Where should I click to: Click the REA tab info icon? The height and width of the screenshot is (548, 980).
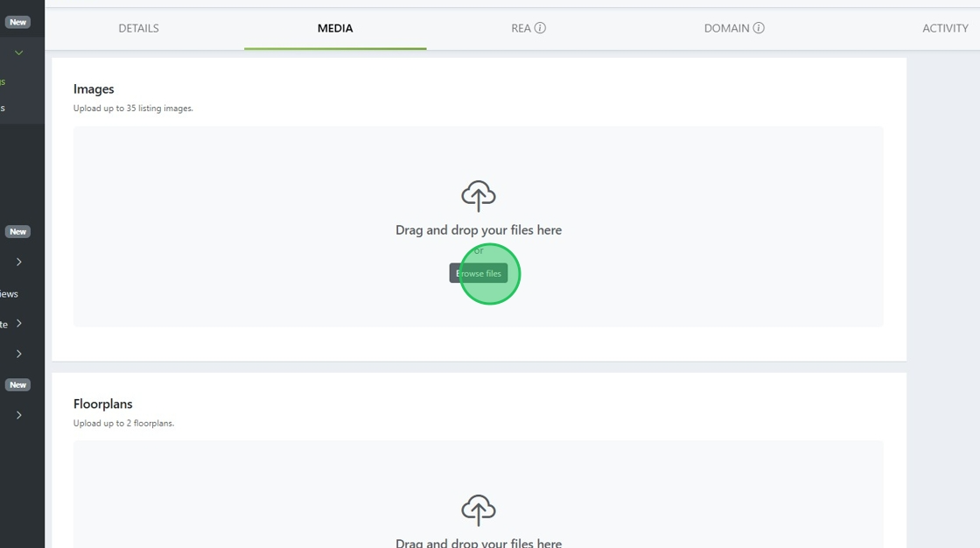(x=540, y=28)
